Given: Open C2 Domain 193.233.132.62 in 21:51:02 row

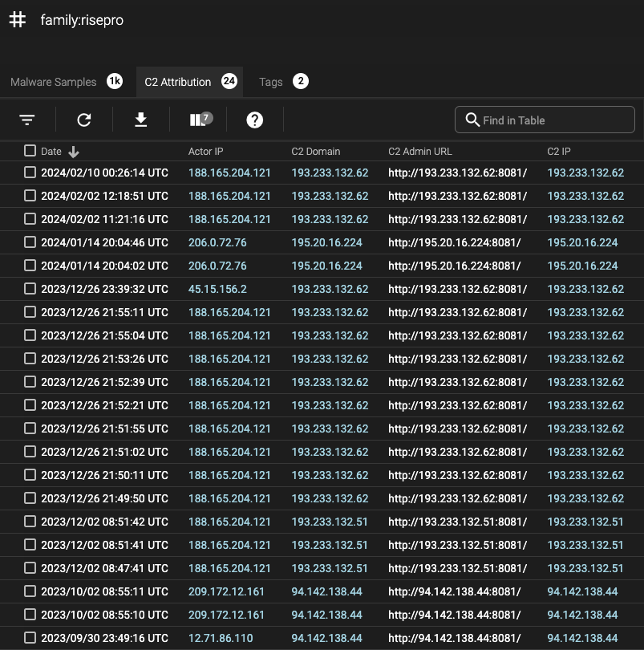Looking at the screenshot, I should pyautogui.click(x=330, y=452).
